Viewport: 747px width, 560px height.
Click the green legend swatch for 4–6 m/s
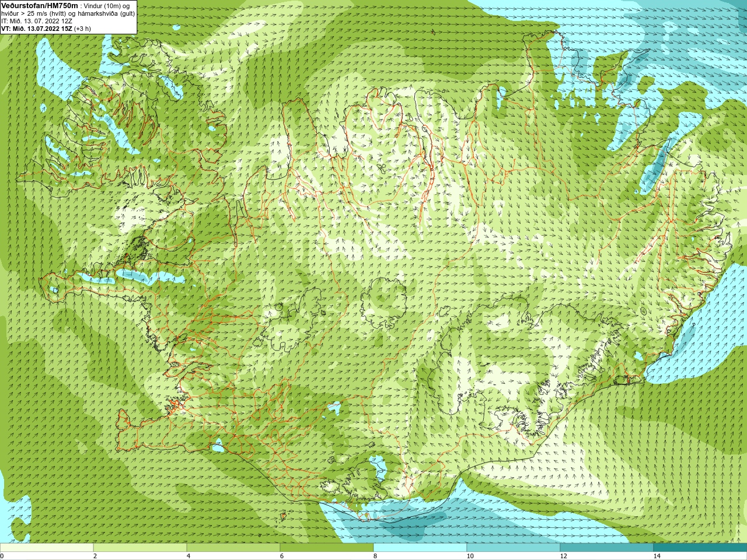(x=233, y=548)
